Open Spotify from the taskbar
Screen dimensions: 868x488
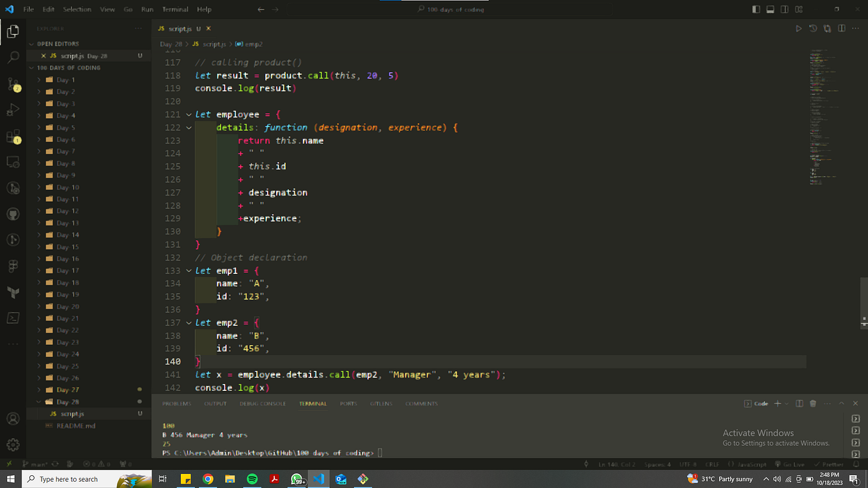tap(252, 478)
